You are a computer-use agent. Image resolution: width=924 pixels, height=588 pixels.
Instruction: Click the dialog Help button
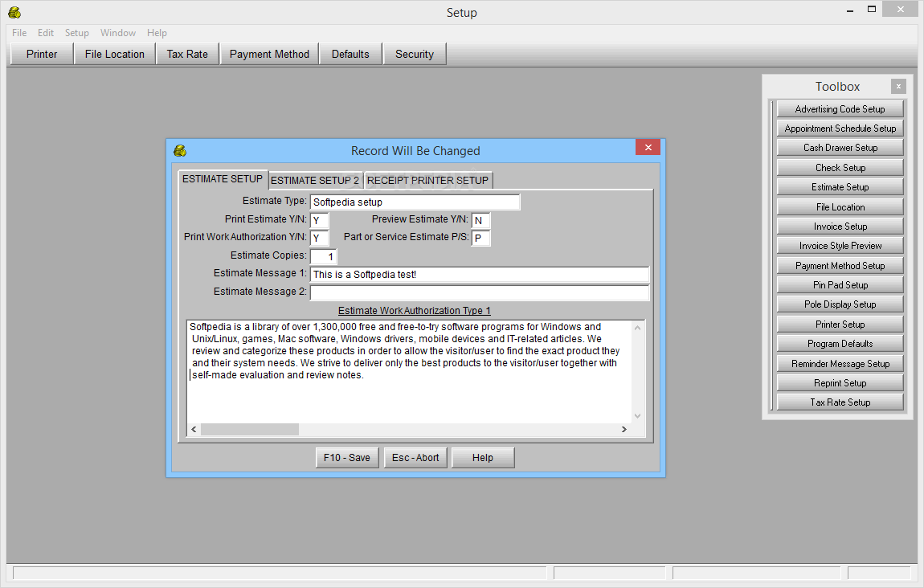coord(483,458)
